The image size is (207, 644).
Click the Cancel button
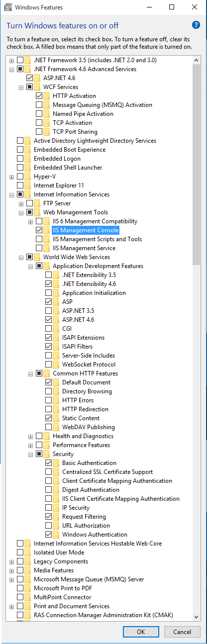tap(182, 632)
